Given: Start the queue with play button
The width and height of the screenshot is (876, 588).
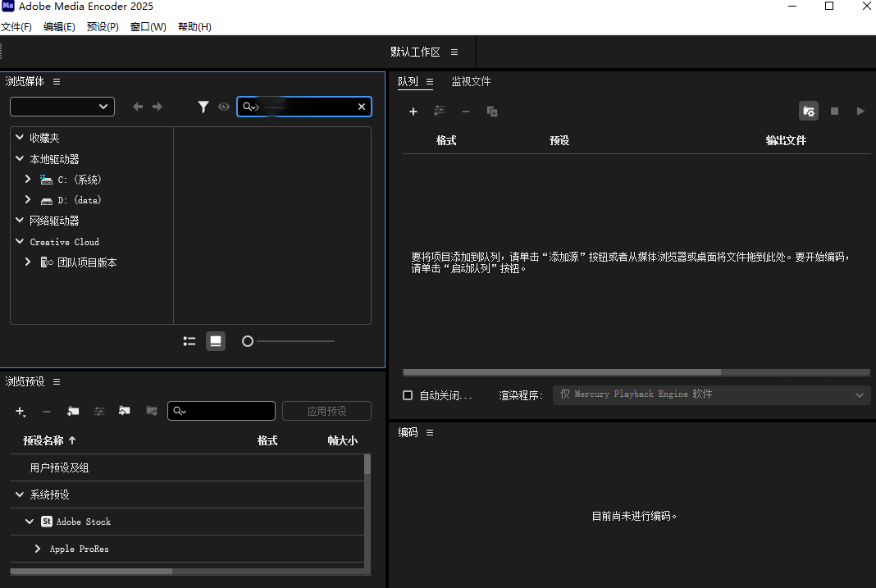Looking at the screenshot, I should click(860, 112).
